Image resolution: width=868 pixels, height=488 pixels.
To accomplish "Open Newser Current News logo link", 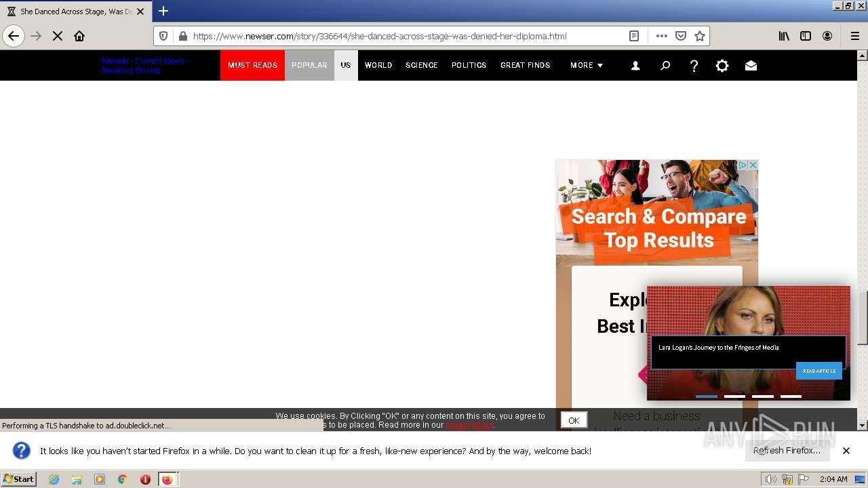I will tap(145, 65).
